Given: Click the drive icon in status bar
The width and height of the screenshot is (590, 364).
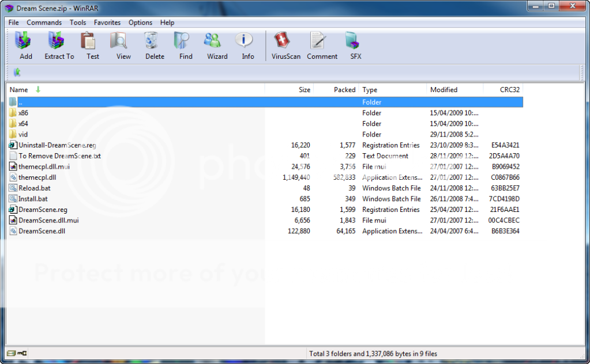Looking at the screenshot, I should 12,353.
